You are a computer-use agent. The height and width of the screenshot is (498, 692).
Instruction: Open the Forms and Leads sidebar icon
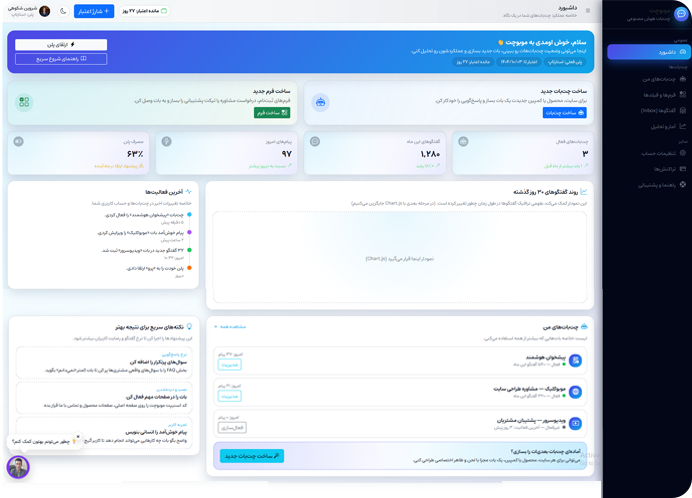point(684,94)
